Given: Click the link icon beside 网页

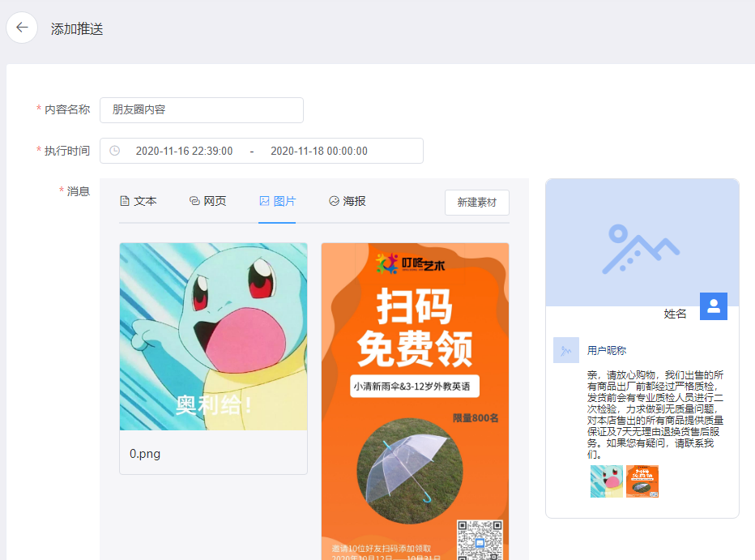Looking at the screenshot, I should pyautogui.click(x=194, y=201).
